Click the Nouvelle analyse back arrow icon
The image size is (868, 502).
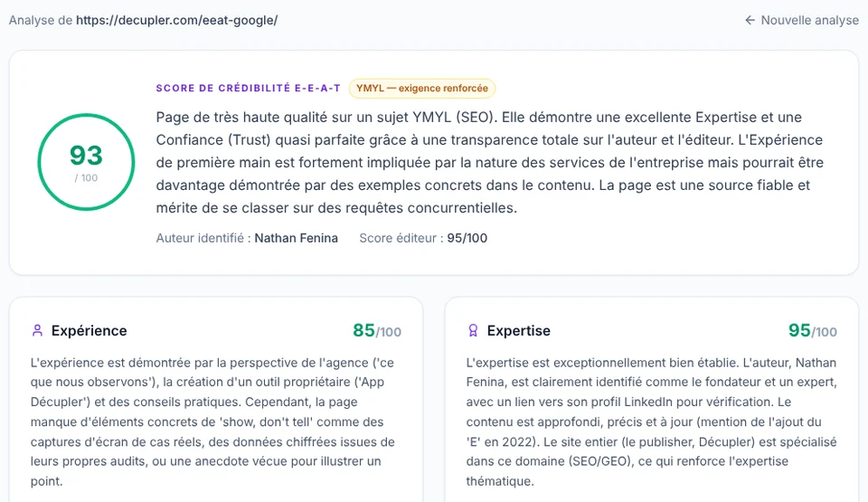pos(750,21)
